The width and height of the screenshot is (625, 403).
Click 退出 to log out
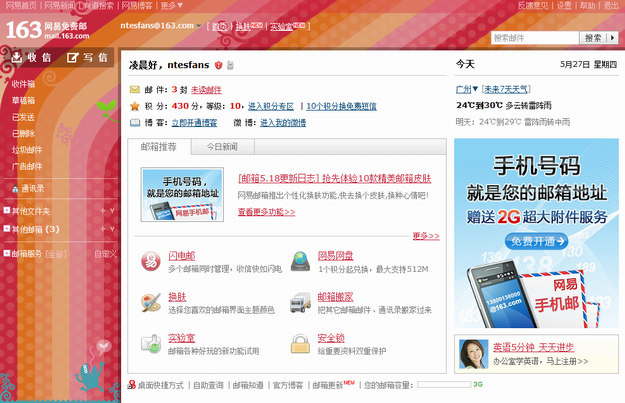click(611, 5)
